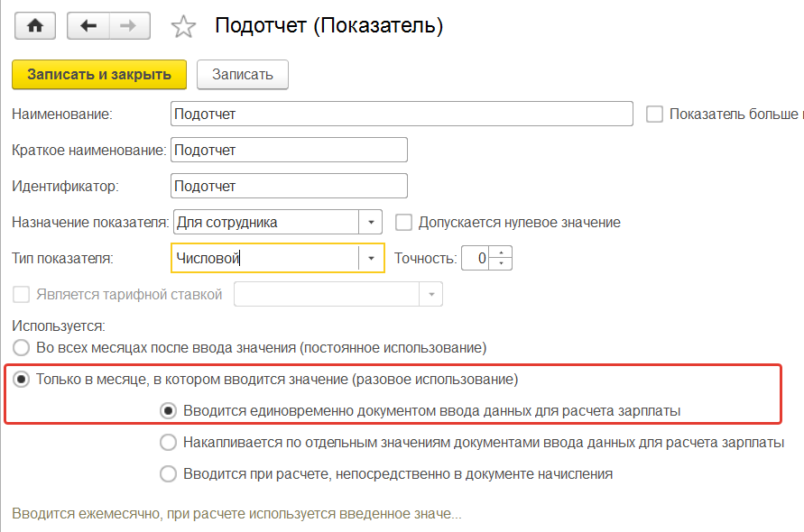The height and width of the screenshot is (532, 804).
Task: Go back with the left arrow
Action: 88,26
